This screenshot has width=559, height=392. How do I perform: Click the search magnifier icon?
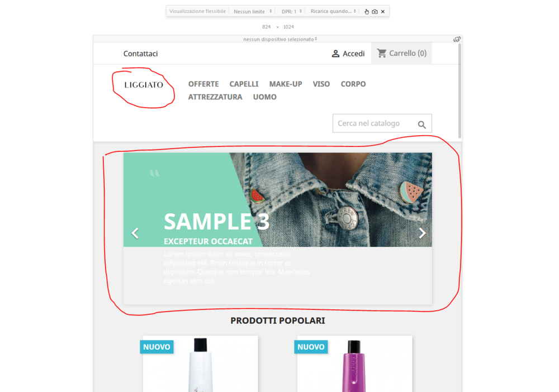421,125
